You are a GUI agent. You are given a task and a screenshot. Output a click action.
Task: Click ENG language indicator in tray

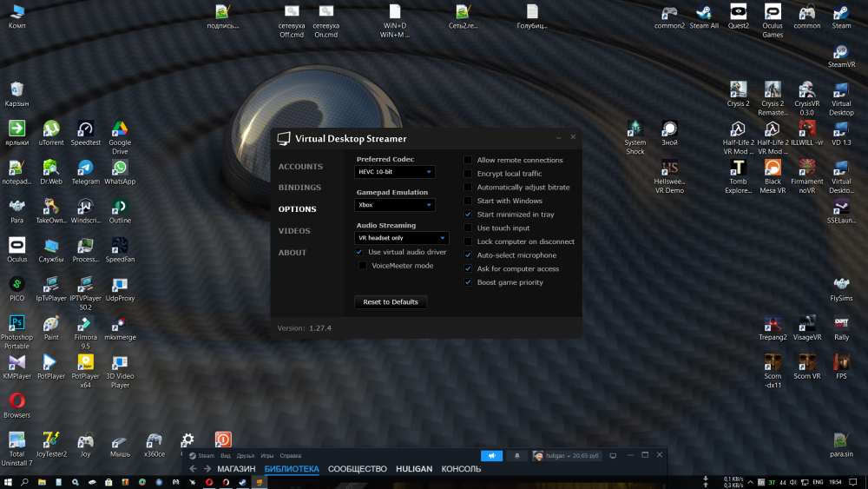click(x=818, y=482)
